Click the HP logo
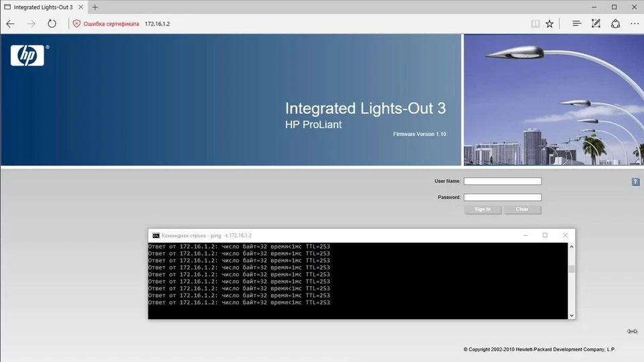This screenshot has height=362, width=644. pos(28,56)
